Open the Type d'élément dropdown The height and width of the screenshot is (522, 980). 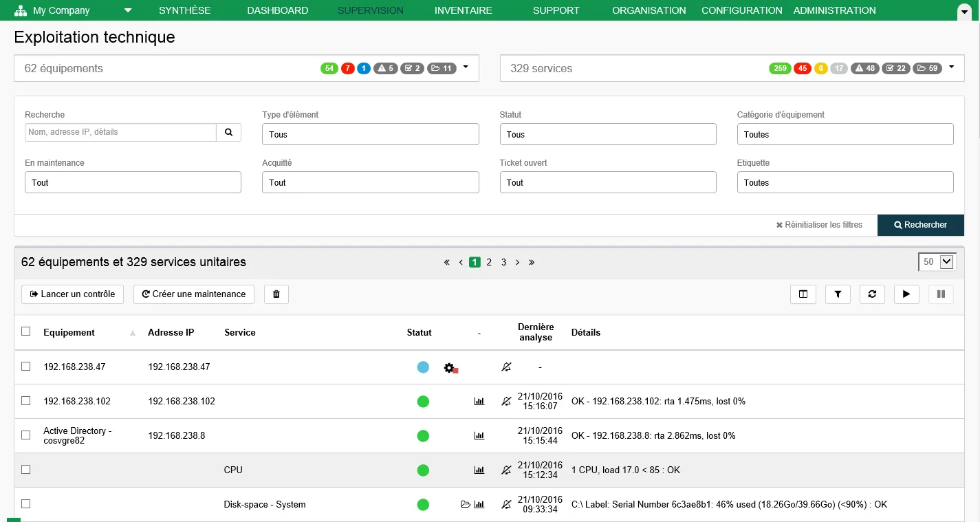pyautogui.click(x=371, y=135)
